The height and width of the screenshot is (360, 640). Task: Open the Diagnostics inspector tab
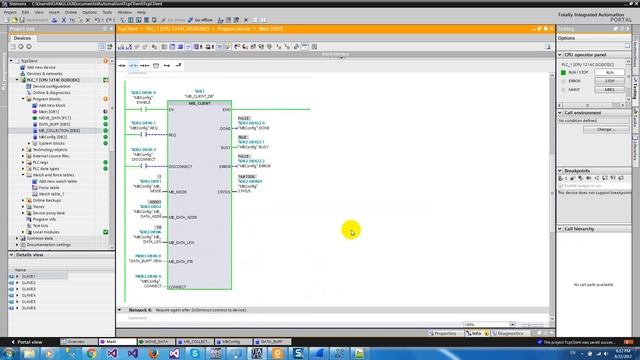point(508,333)
